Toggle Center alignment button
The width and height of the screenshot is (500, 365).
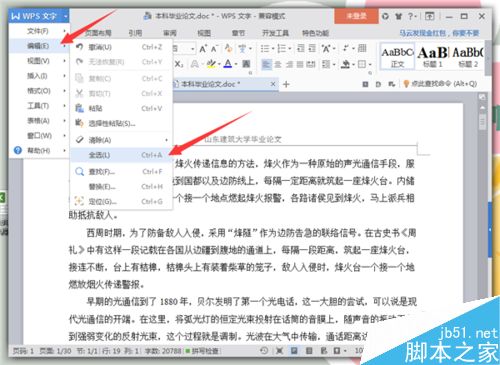point(278,64)
